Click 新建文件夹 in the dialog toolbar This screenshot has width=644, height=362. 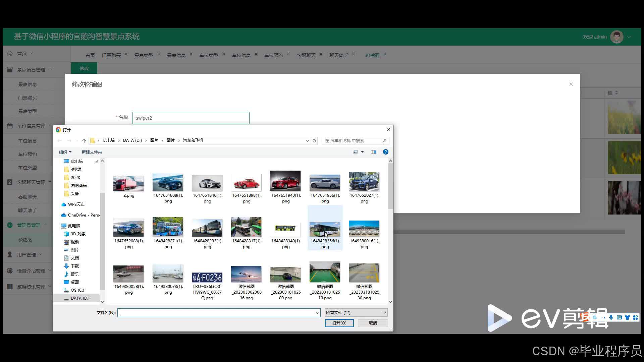pos(92,152)
